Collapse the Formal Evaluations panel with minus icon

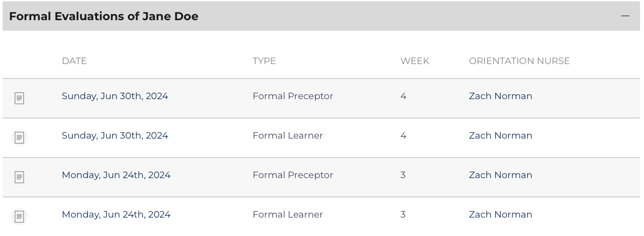pos(625,16)
